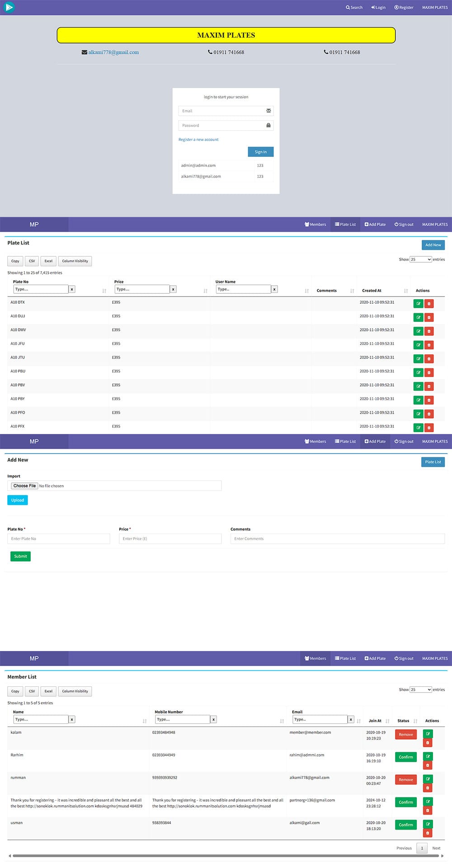Sort plate table by Created At column

[x=405, y=291]
